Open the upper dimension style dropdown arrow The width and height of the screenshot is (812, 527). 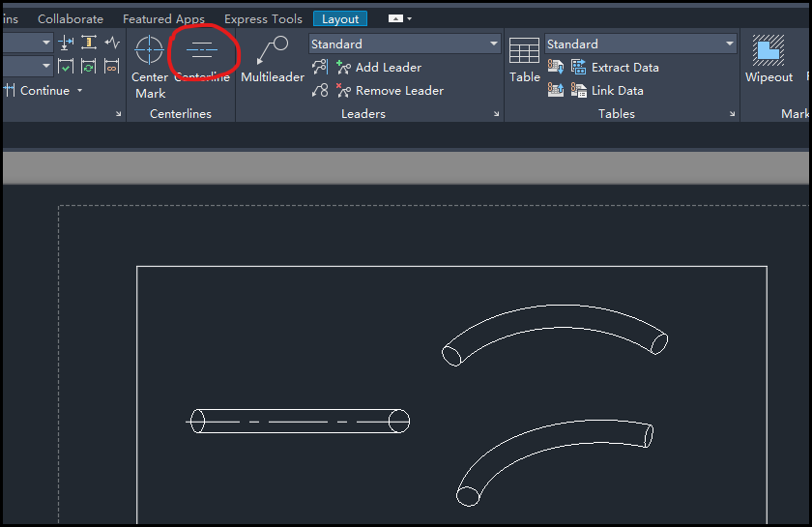tap(46, 43)
